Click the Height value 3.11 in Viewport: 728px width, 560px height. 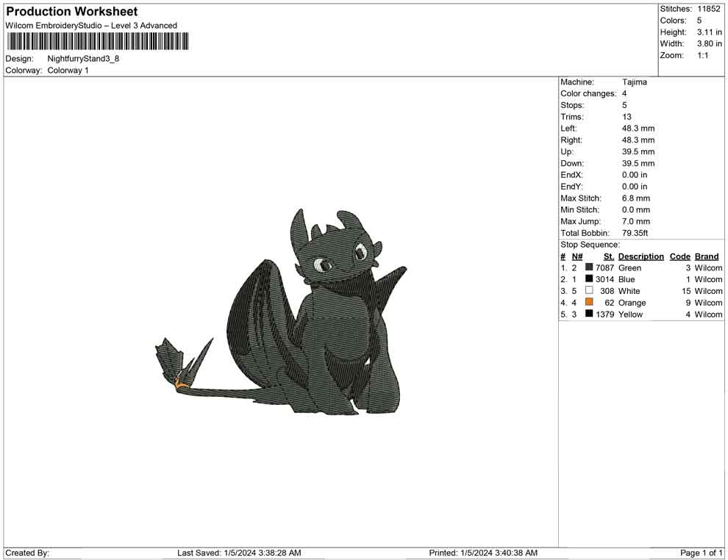pos(709,32)
